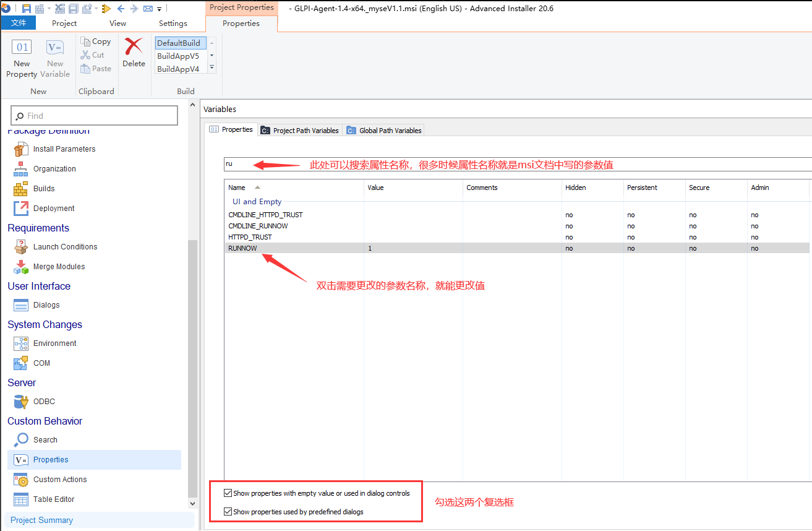
Task: Open the Dialogs page
Action: click(46, 304)
